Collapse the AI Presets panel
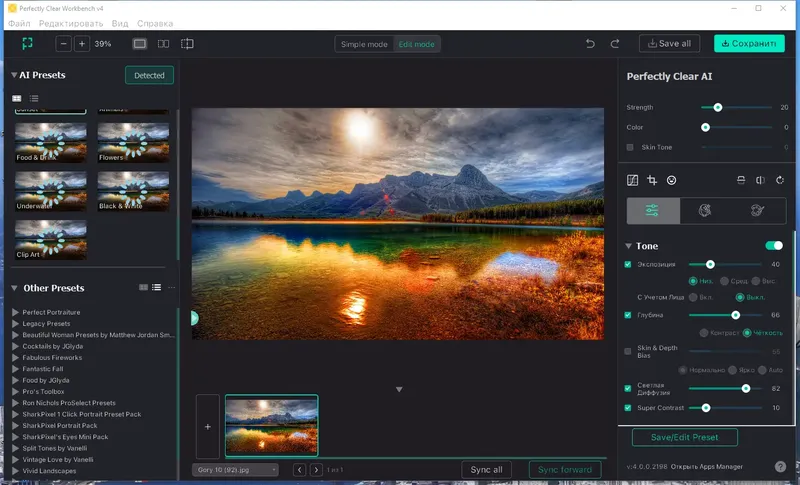The image size is (800, 485). (x=14, y=75)
